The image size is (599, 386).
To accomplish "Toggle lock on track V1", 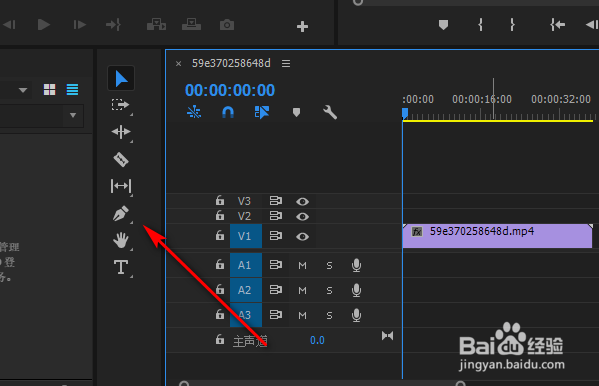I will pyautogui.click(x=220, y=235).
